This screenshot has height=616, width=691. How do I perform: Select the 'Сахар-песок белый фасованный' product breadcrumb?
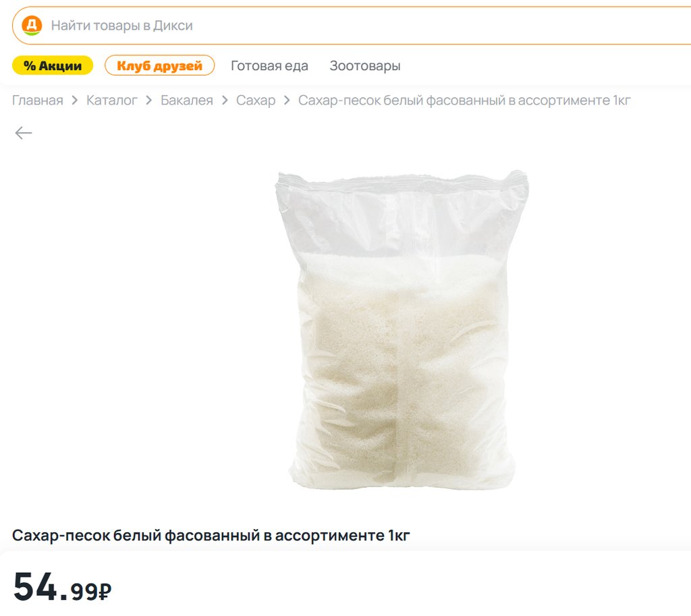464,101
